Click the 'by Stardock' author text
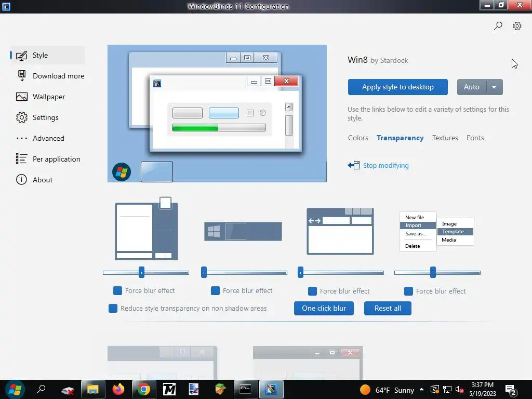This screenshot has height=399, width=532. 389,60
